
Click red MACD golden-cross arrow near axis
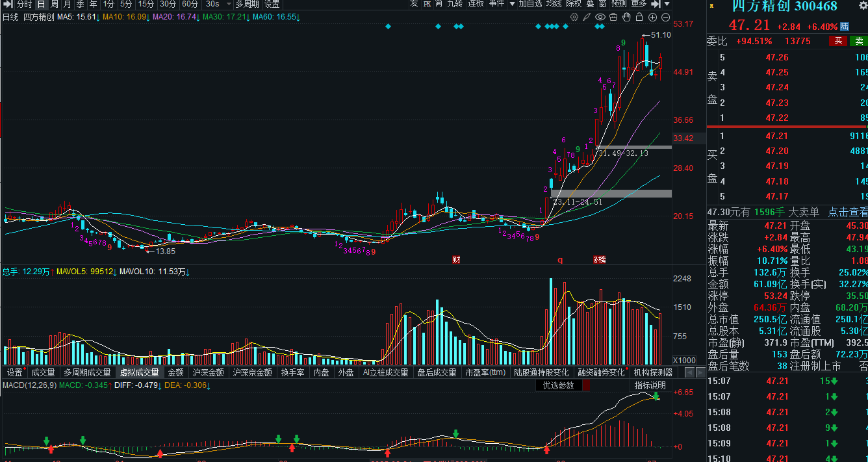pyautogui.click(x=546, y=450)
